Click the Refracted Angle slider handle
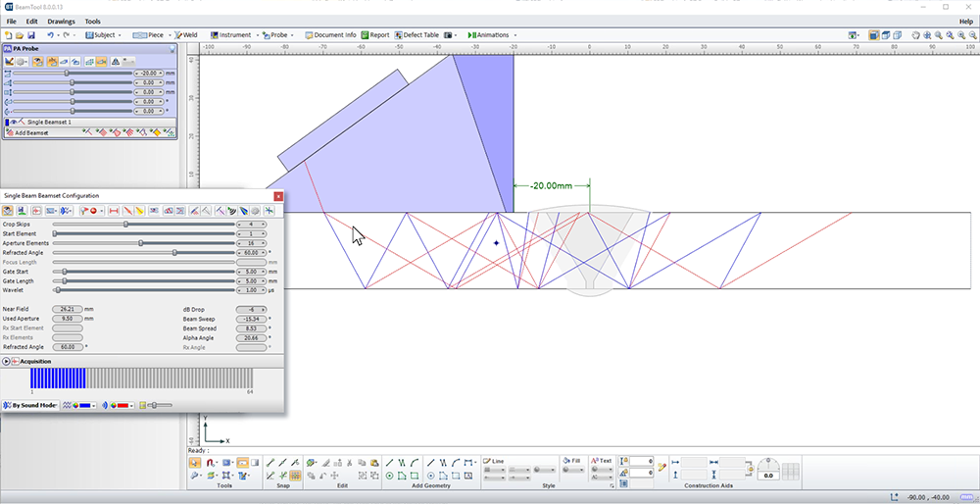 click(x=174, y=253)
